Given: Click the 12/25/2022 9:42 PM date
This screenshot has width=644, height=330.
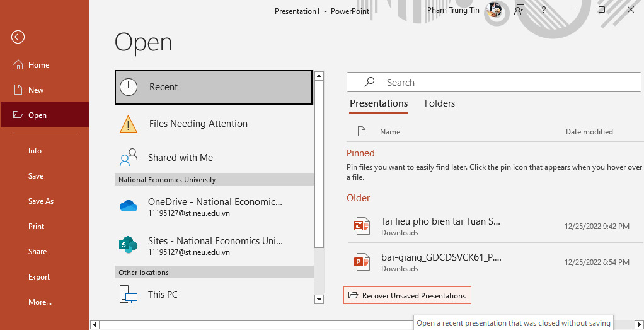Looking at the screenshot, I should coord(597,227).
